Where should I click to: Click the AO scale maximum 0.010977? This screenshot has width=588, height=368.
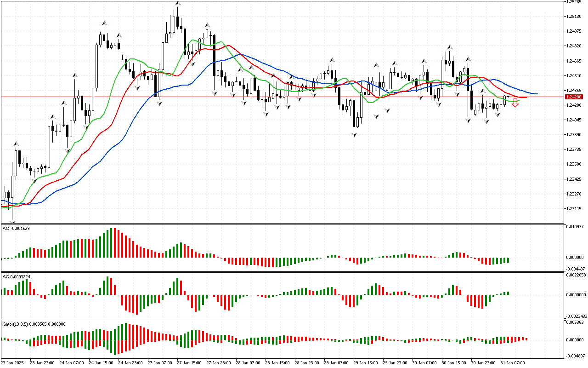(575, 227)
